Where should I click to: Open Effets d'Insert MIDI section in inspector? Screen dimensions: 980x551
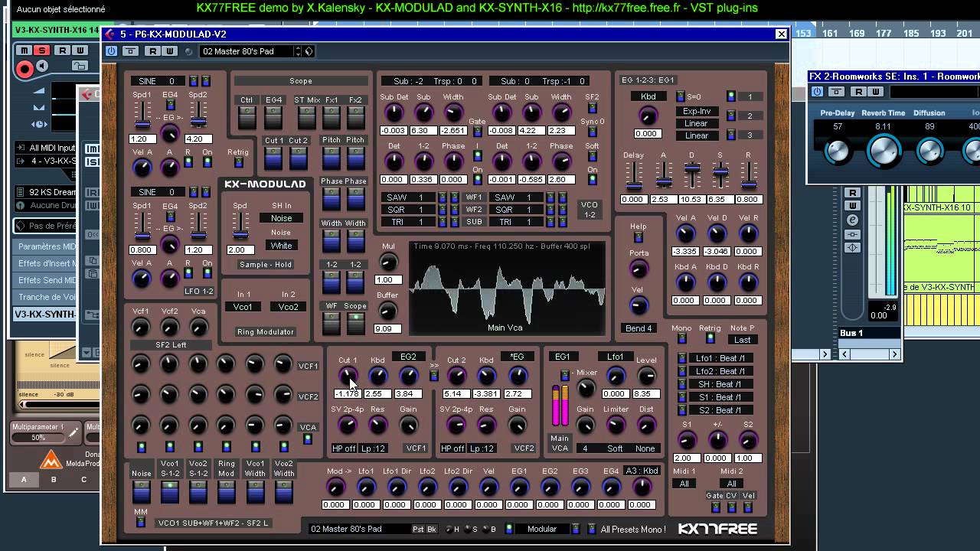[46, 263]
